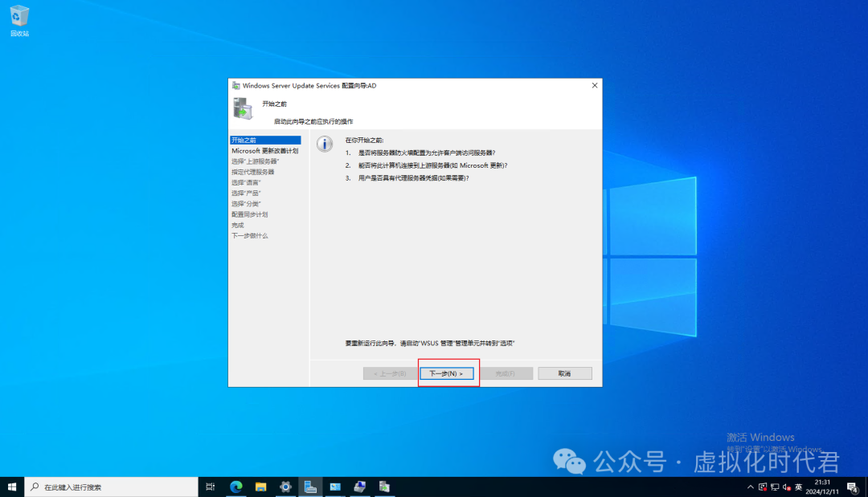
Task: Select 开始之前 step in wizard sidebar
Action: pyautogui.click(x=265, y=141)
